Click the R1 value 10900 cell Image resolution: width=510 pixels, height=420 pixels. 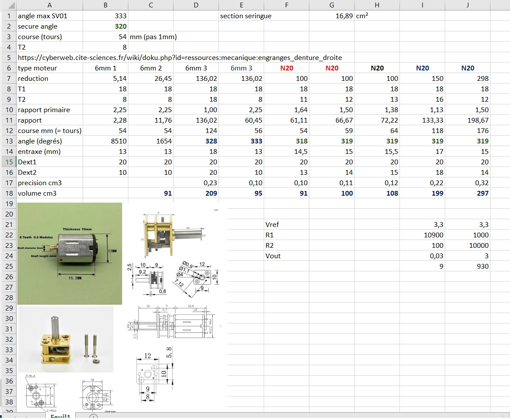tap(422, 235)
